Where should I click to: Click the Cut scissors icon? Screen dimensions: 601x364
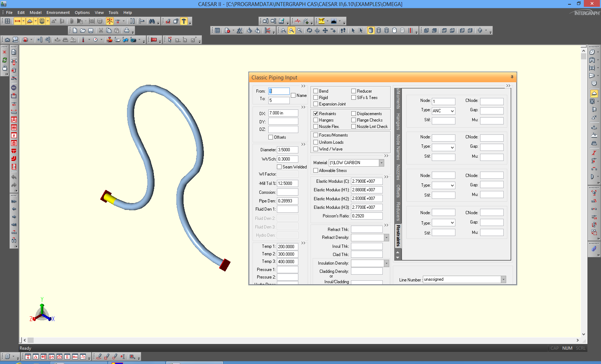point(101,31)
